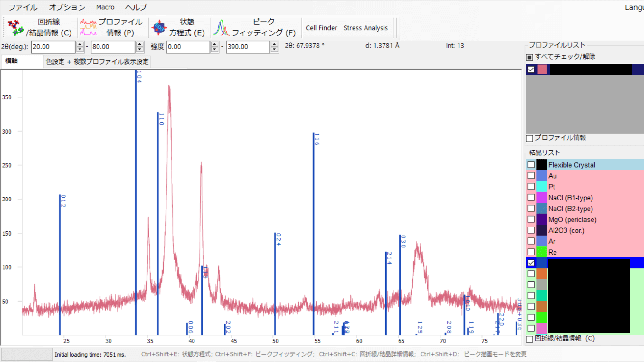Increase the 2θ maximum value 80.00

click(x=139, y=44)
